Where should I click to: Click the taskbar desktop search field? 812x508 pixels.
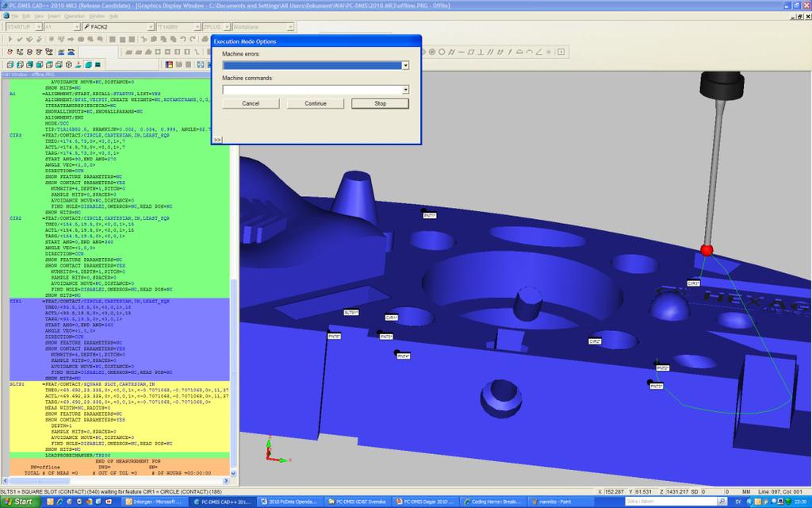click(x=671, y=502)
